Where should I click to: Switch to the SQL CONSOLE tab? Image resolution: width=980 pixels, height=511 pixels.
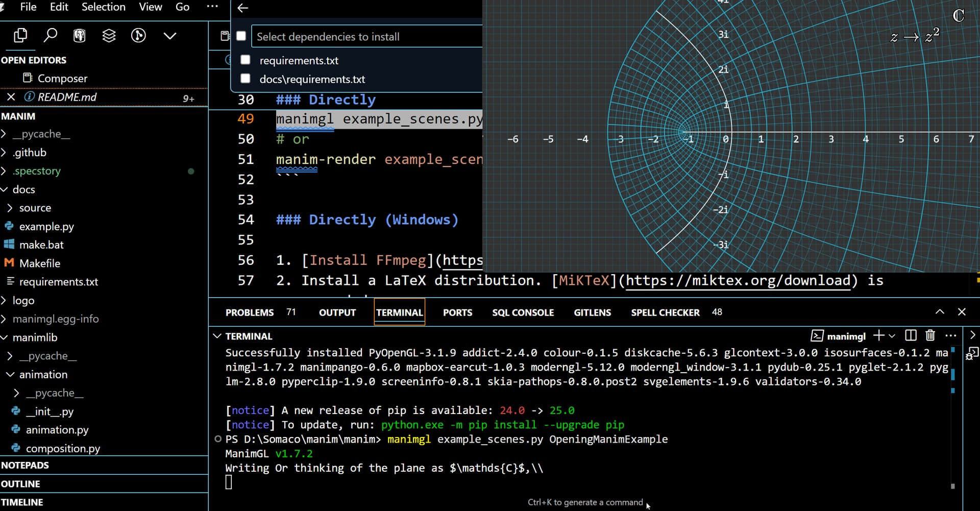pyautogui.click(x=523, y=312)
